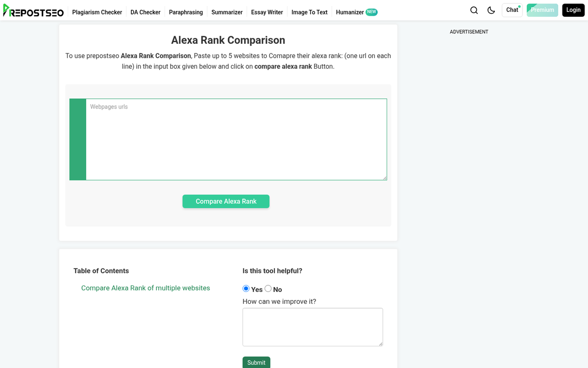The height and width of the screenshot is (368, 588).
Task: Open the Humanizer tool
Action: [350, 12]
